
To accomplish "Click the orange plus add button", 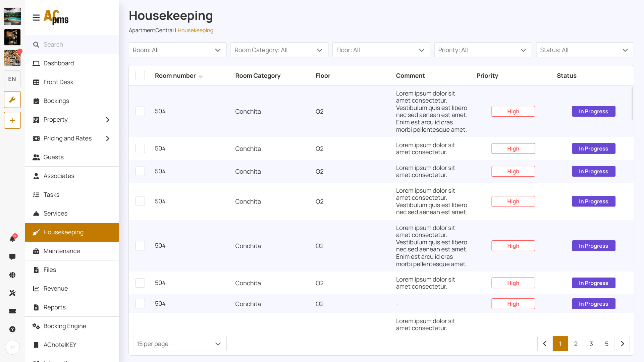I will (x=12, y=120).
